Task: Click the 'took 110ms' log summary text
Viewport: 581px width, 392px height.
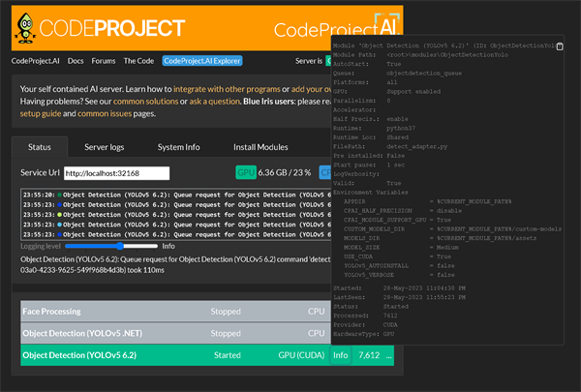Action: (145, 270)
